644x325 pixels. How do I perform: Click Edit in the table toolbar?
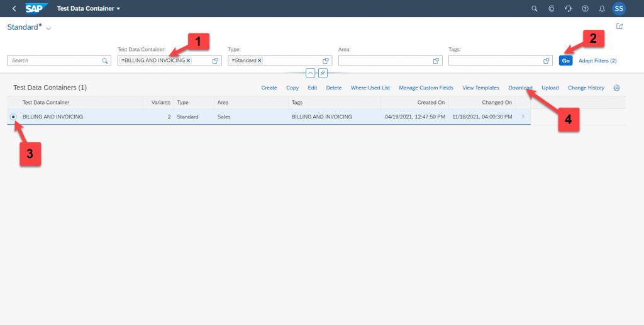tap(313, 88)
